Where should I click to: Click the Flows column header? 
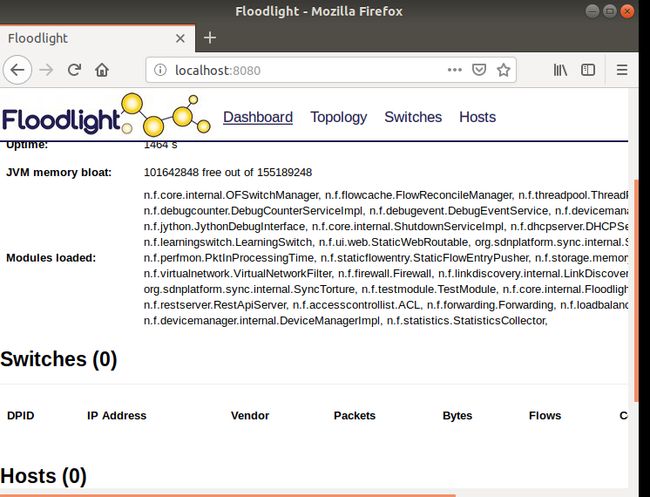click(x=545, y=415)
